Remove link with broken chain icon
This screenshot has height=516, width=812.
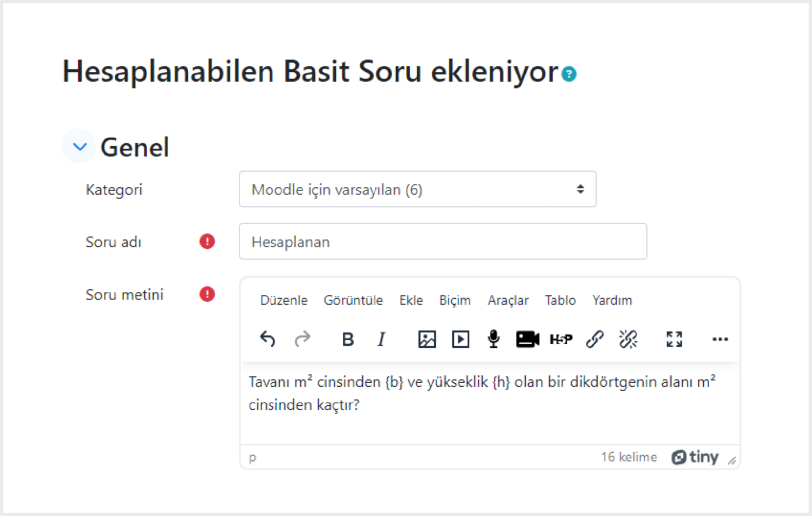click(628, 339)
